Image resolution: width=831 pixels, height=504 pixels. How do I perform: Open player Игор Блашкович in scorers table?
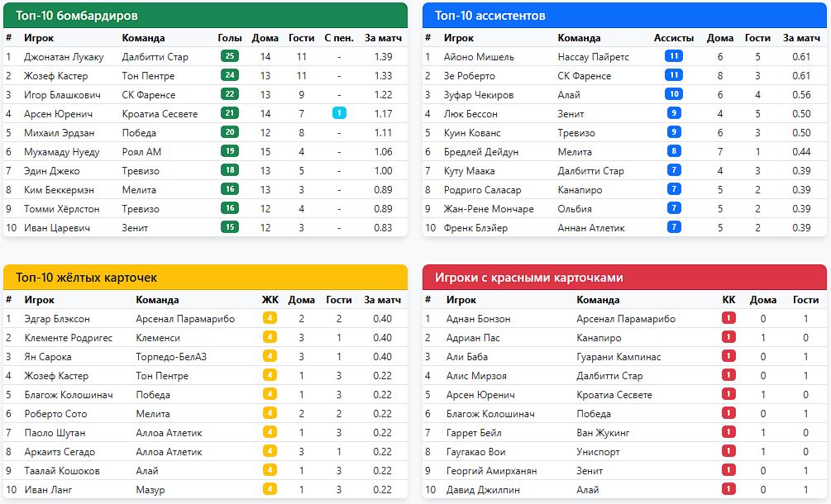coord(63,95)
